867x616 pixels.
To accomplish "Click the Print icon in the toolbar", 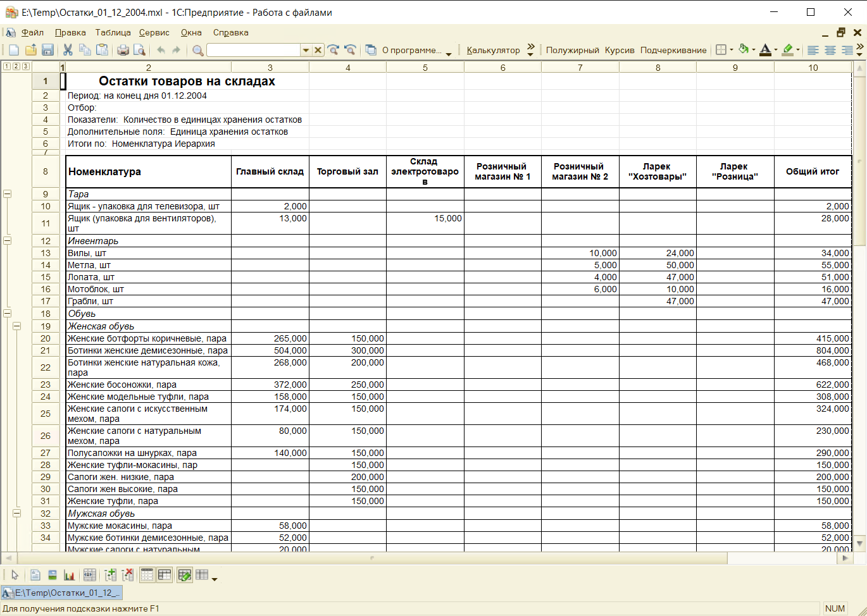I will point(123,50).
